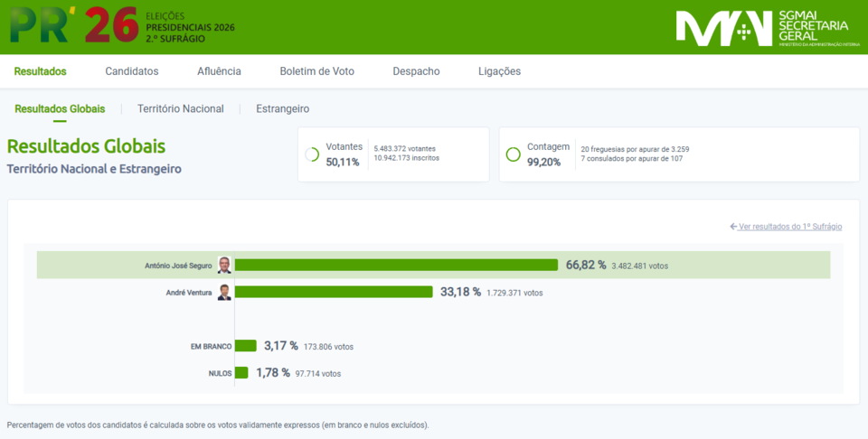The image size is (868, 439).
Task: Click André Ventura's photo
Action: click(x=223, y=292)
